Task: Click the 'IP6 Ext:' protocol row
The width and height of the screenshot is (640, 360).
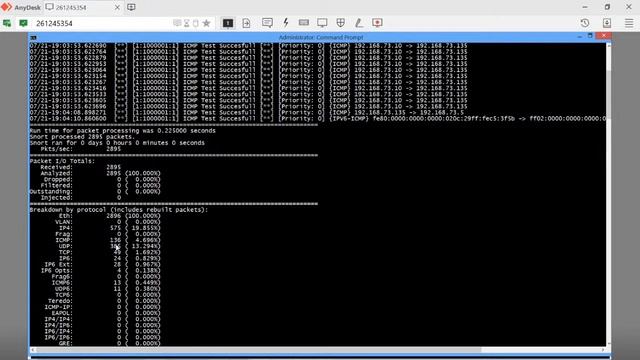Action: (102, 264)
